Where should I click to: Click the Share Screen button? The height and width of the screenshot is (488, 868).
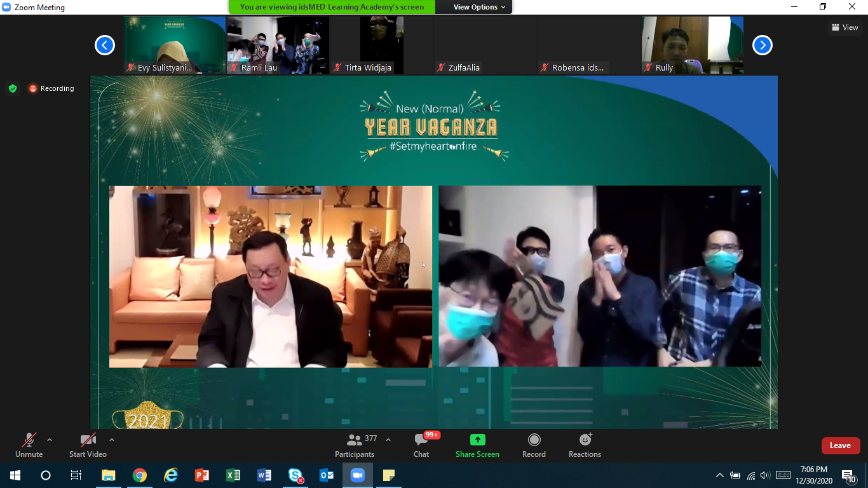tap(477, 445)
